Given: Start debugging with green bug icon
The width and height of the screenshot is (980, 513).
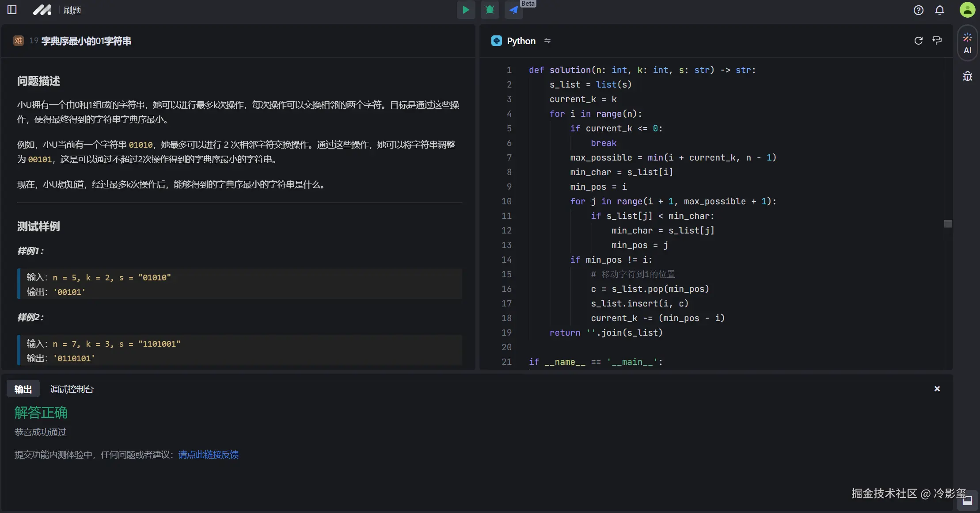Looking at the screenshot, I should tap(490, 10).
